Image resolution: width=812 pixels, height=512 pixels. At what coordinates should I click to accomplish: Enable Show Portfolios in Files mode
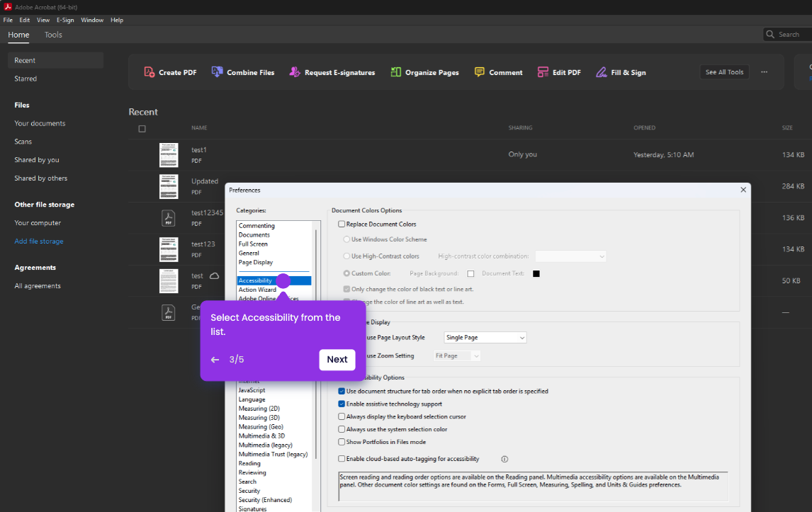(x=342, y=442)
